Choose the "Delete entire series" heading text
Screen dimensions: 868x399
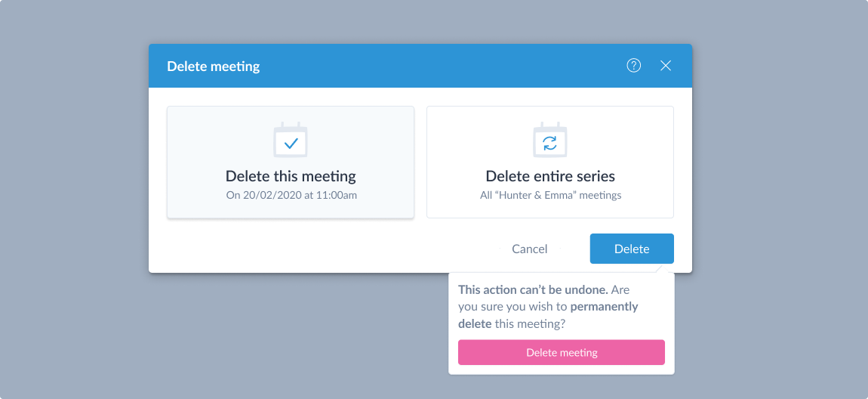click(x=550, y=176)
